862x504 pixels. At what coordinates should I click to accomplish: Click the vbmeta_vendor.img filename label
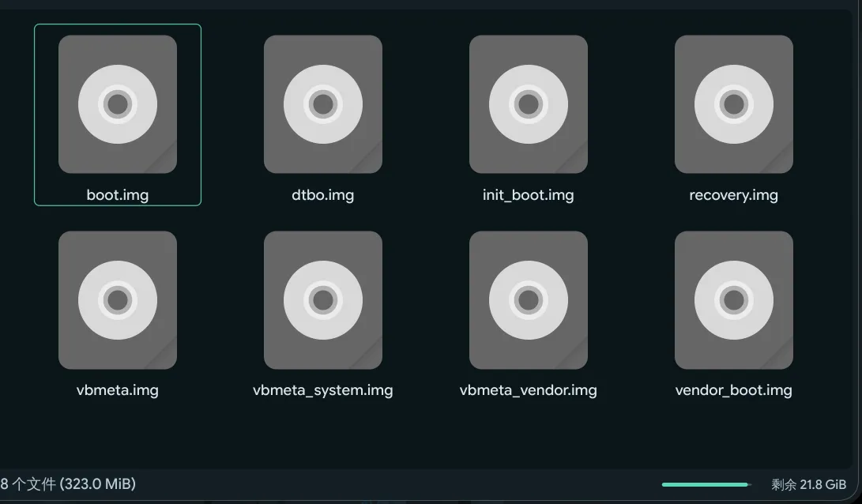pyautogui.click(x=528, y=390)
